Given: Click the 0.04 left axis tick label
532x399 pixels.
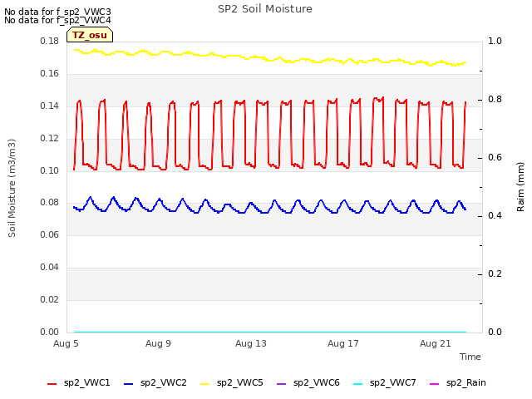Looking at the screenshot, I should tap(50, 268).
